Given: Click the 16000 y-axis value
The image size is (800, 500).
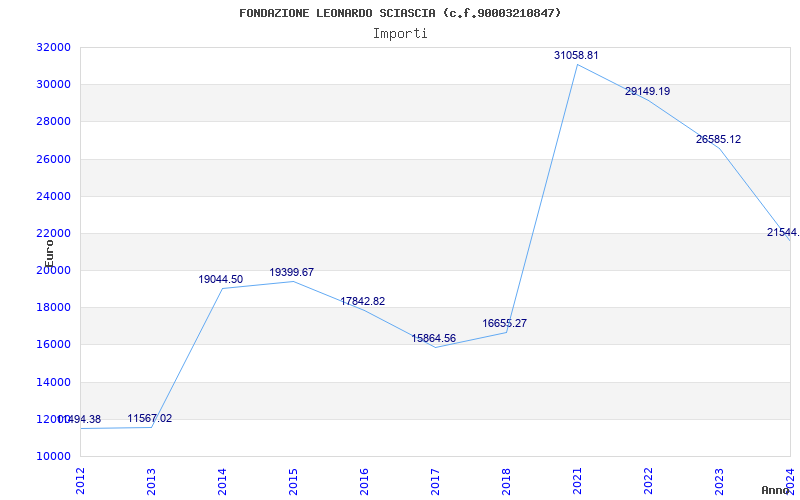Looking at the screenshot, I should click(53, 344).
